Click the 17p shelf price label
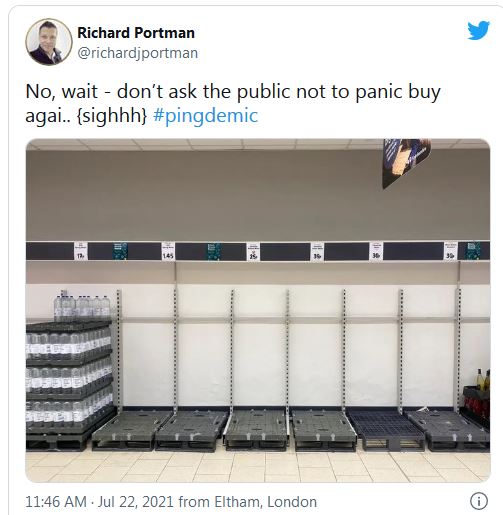 pos(81,251)
